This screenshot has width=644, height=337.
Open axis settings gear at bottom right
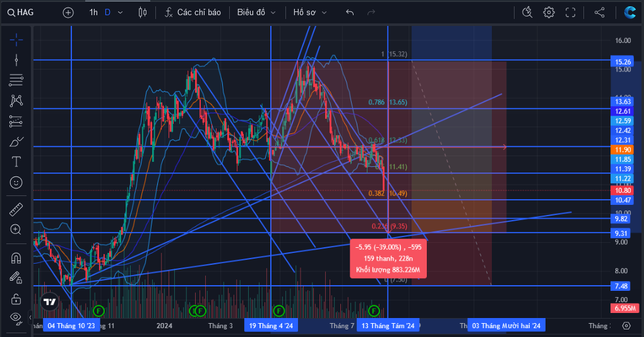coord(626,326)
